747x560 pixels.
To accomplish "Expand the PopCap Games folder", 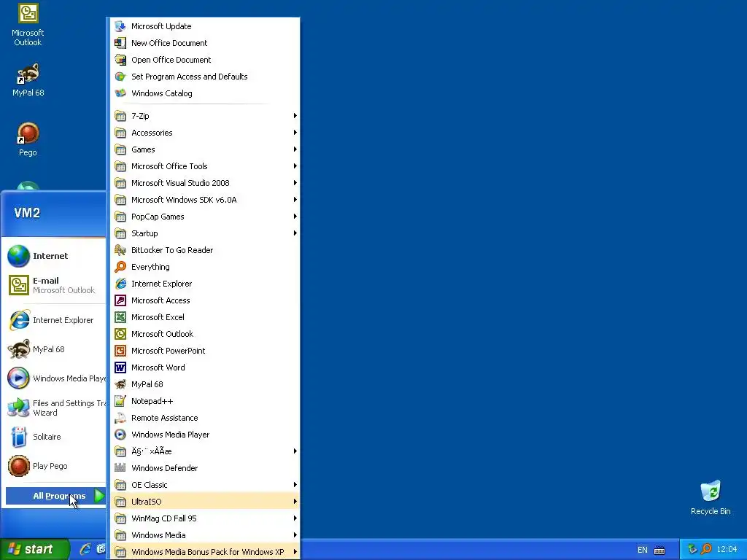I will click(x=205, y=217).
